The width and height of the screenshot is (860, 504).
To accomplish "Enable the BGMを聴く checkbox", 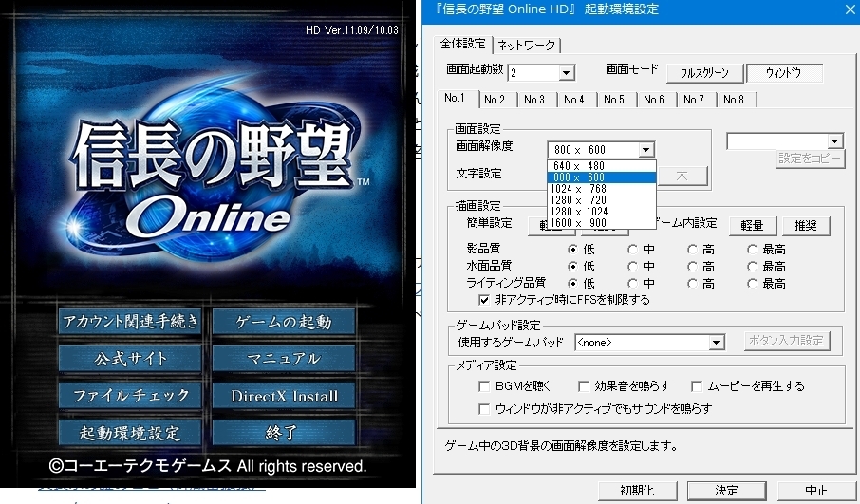I will coord(484,386).
